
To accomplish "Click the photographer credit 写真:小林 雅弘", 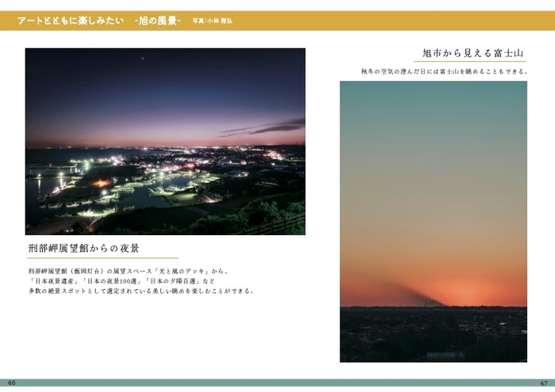I will [x=214, y=21].
